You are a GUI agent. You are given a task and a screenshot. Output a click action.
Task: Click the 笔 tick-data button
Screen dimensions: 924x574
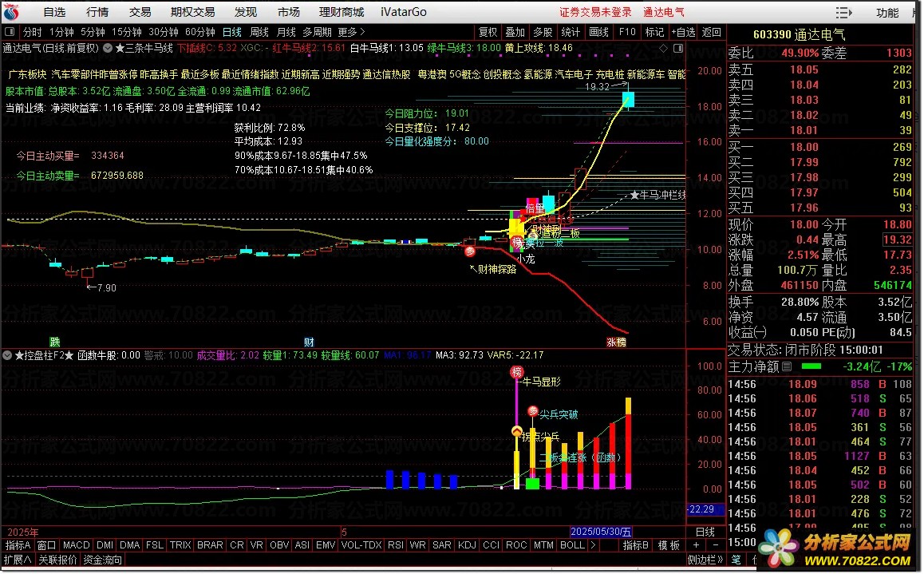tap(736, 560)
